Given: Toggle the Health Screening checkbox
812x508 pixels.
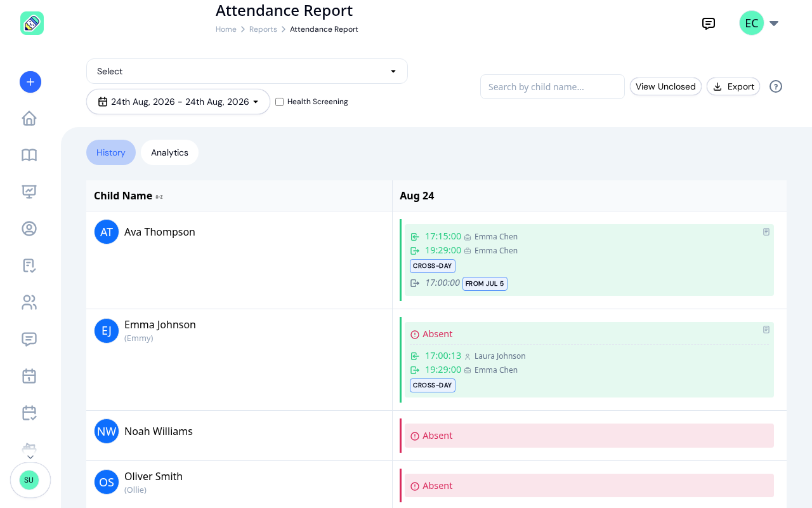Looking at the screenshot, I should (x=280, y=102).
